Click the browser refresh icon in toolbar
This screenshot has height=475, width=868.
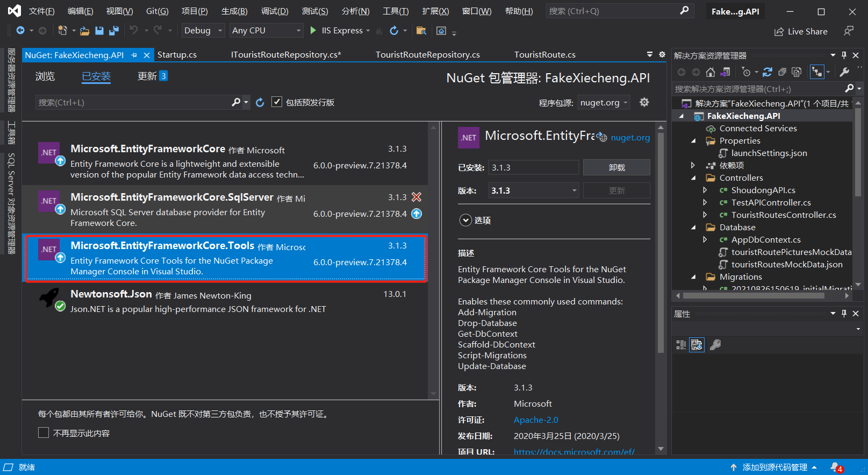(x=394, y=31)
